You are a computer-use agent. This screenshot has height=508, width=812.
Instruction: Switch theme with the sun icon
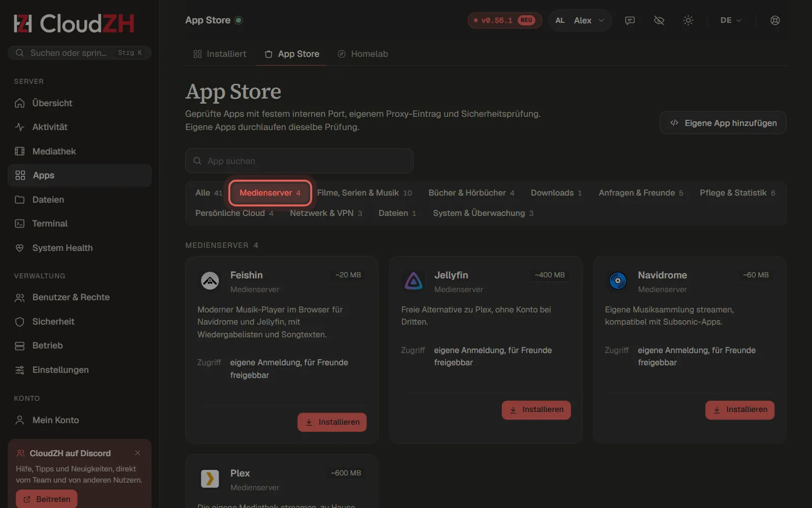pyautogui.click(x=688, y=20)
